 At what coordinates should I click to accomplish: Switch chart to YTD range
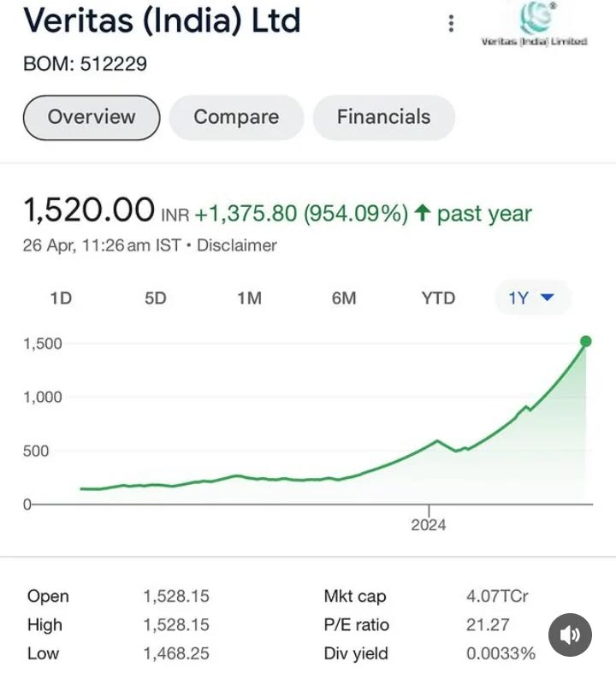point(438,298)
